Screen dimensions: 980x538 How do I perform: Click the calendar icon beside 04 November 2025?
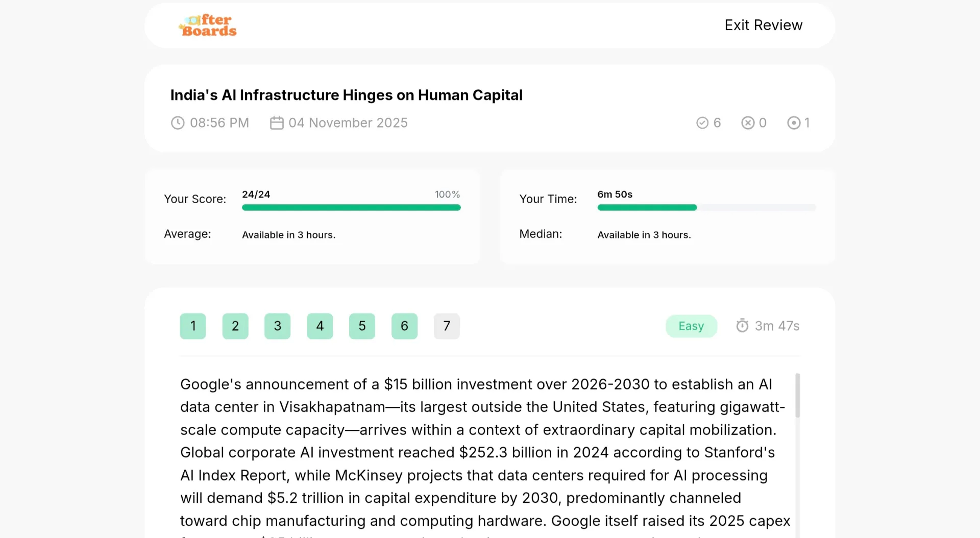click(277, 123)
